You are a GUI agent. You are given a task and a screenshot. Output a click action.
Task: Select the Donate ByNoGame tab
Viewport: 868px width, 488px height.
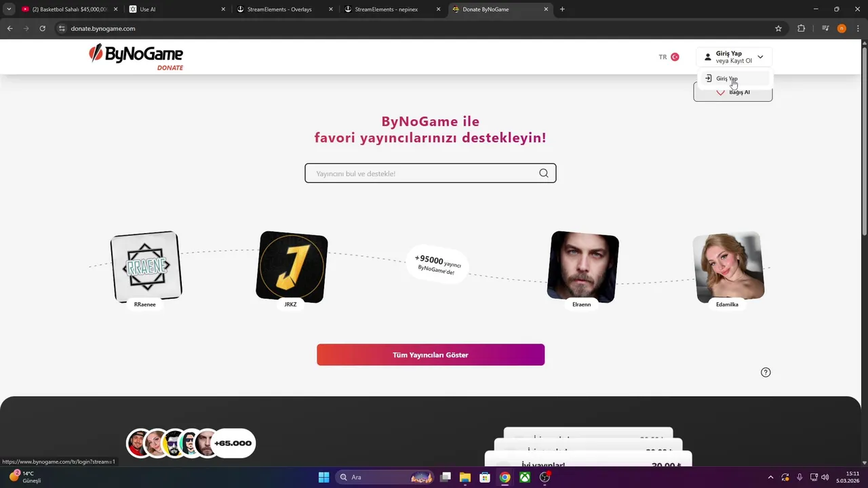(500, 9)
